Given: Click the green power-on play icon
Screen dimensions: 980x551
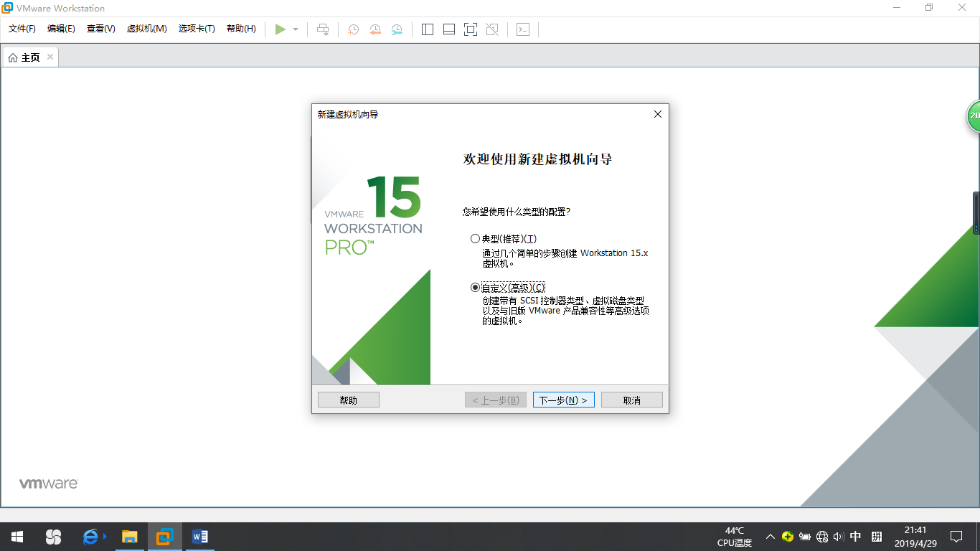Looking at the screenshot, I should point(281,29).
